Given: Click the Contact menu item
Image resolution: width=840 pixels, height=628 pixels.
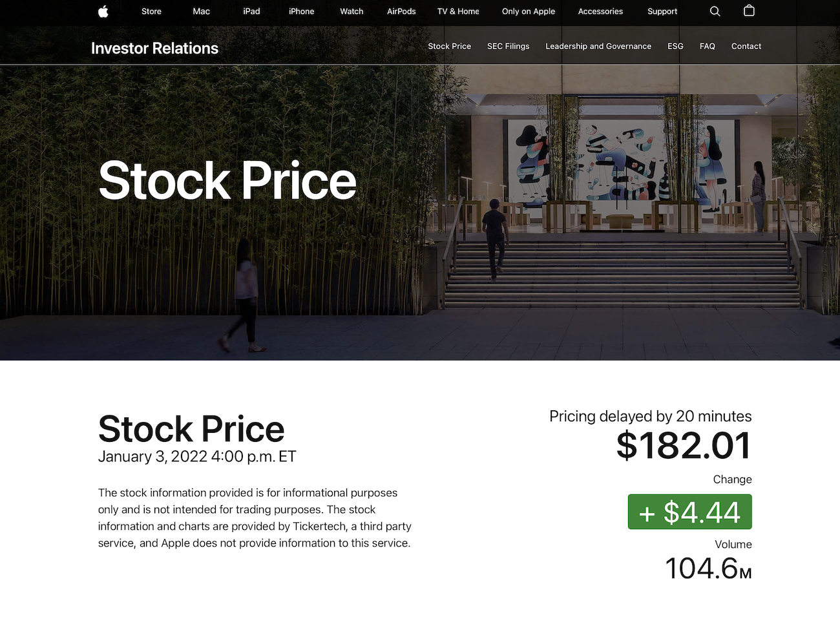Looking at the screenshot, I should click(x=746, y=46).
